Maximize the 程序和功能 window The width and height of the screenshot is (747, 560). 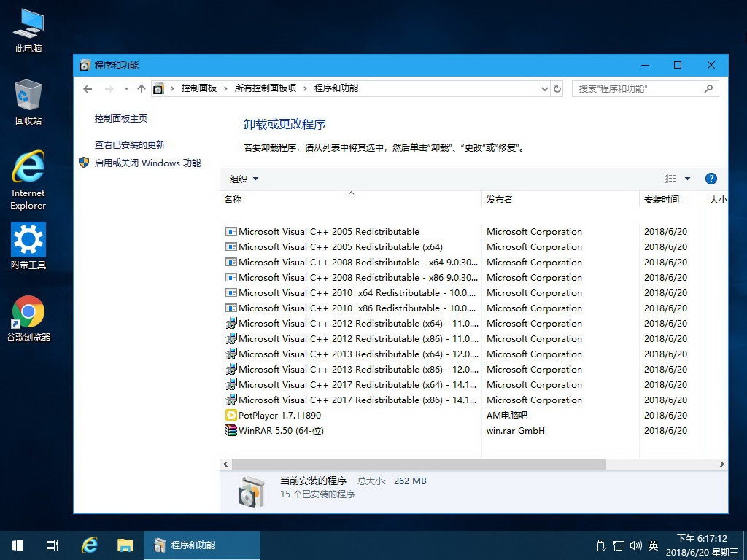678,65
